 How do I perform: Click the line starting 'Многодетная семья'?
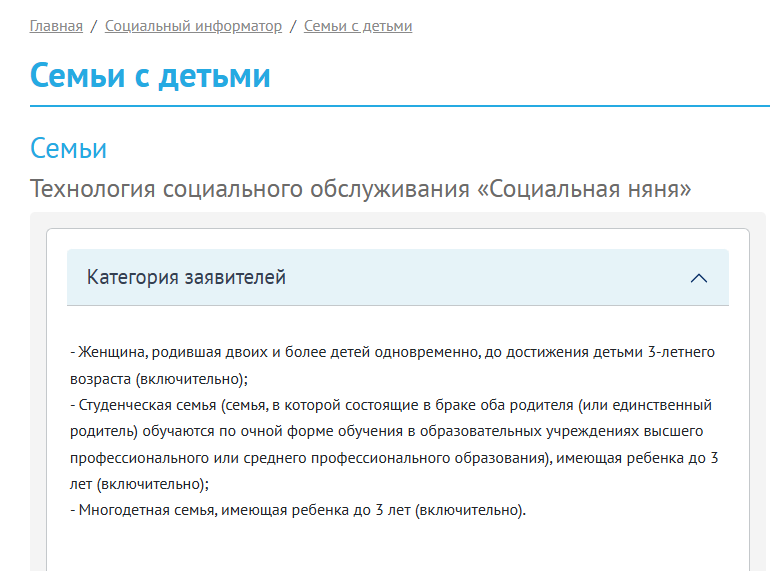[x=298, y=510]
